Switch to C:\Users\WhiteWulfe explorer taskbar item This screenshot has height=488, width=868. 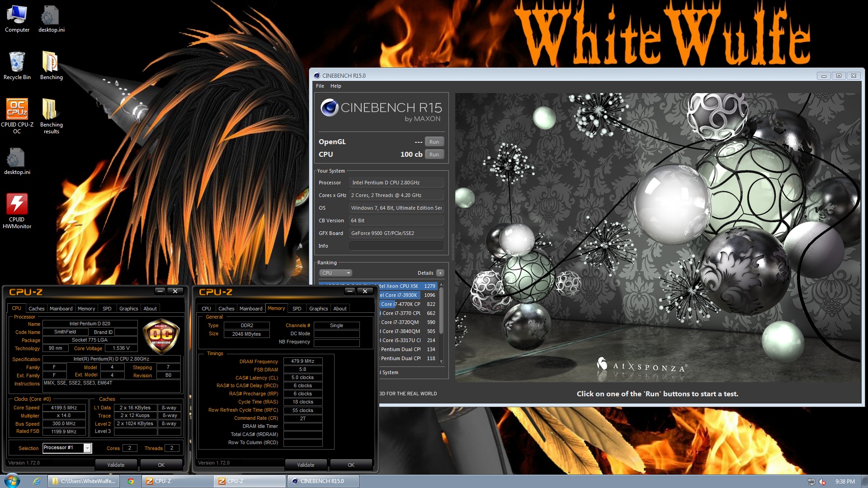coord(84,481)
